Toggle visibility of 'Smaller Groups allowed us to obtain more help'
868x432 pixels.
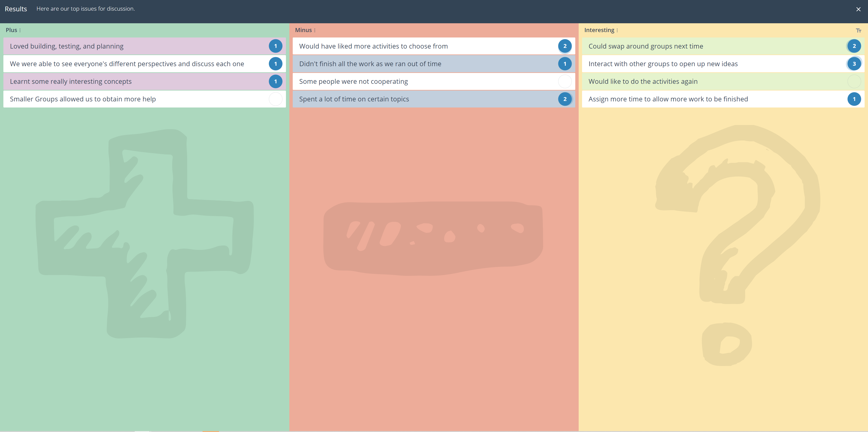(275, 99)
